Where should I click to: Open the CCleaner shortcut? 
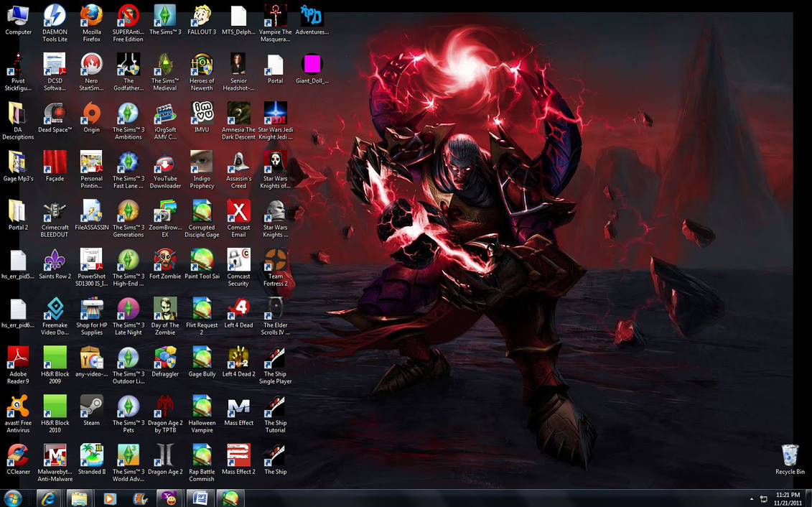point(18,459)
